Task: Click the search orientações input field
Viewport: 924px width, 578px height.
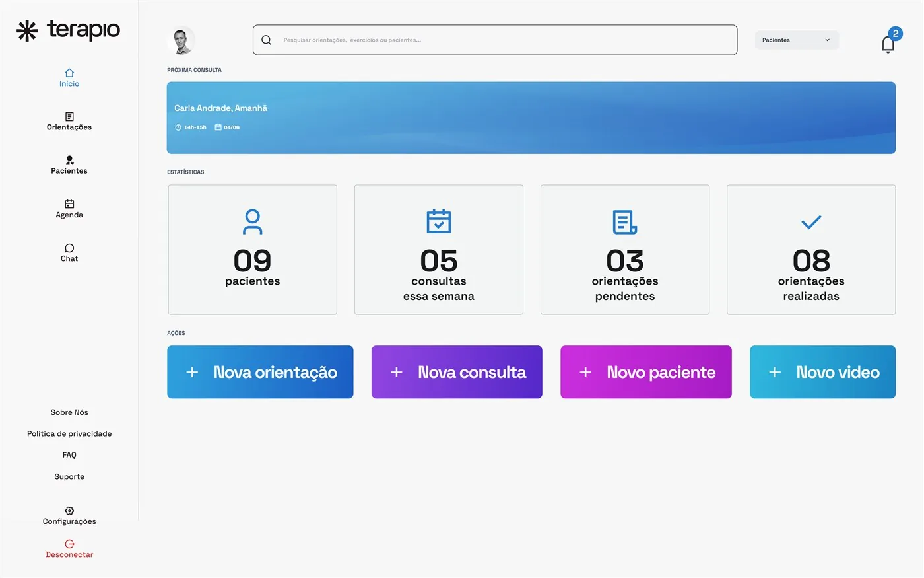Action: tap(495, 40)
